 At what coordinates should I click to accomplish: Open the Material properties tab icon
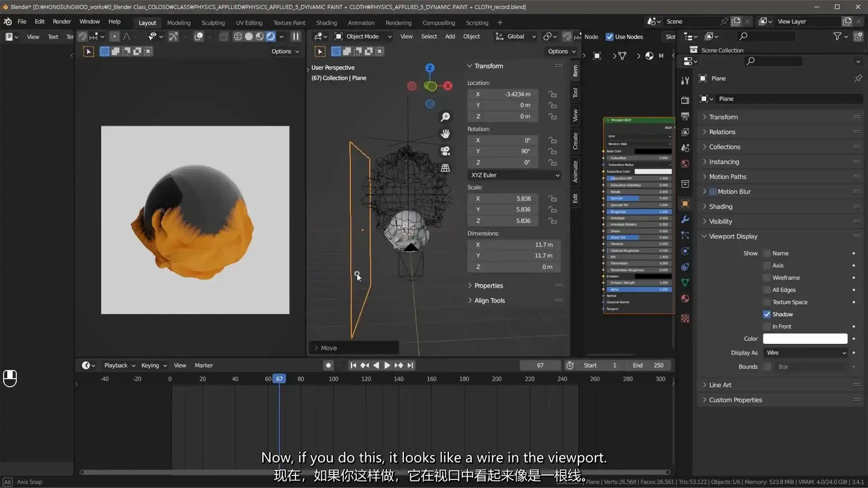(685, 298)
